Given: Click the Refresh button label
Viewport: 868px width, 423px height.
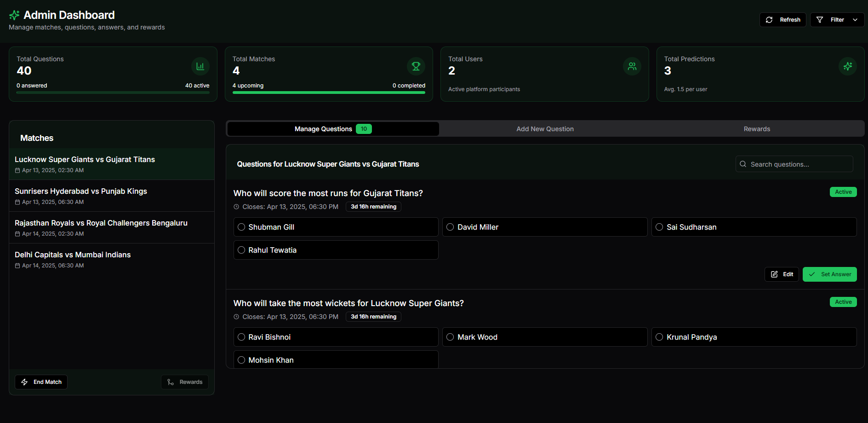Looking at the screenshot, I should click(x=790, y=20).
